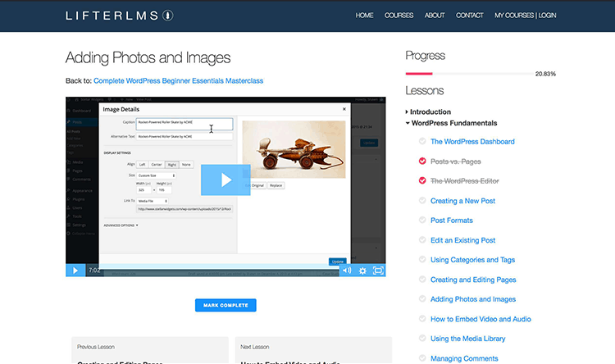Play the video with the large center play button

coord(225,180)
